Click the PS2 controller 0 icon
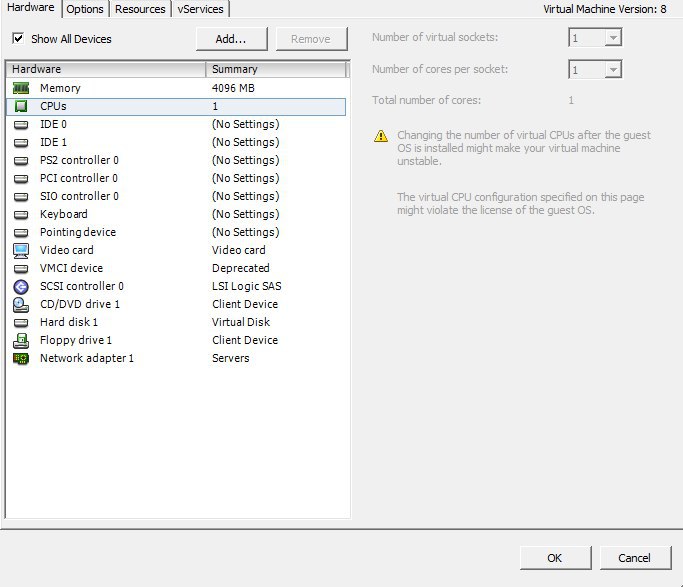 point(21,161)
